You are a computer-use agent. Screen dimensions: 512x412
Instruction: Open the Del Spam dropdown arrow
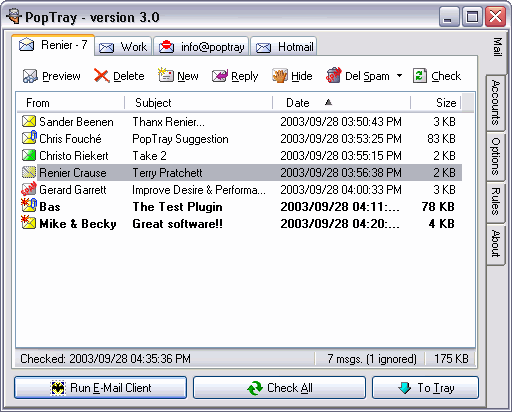399,76
